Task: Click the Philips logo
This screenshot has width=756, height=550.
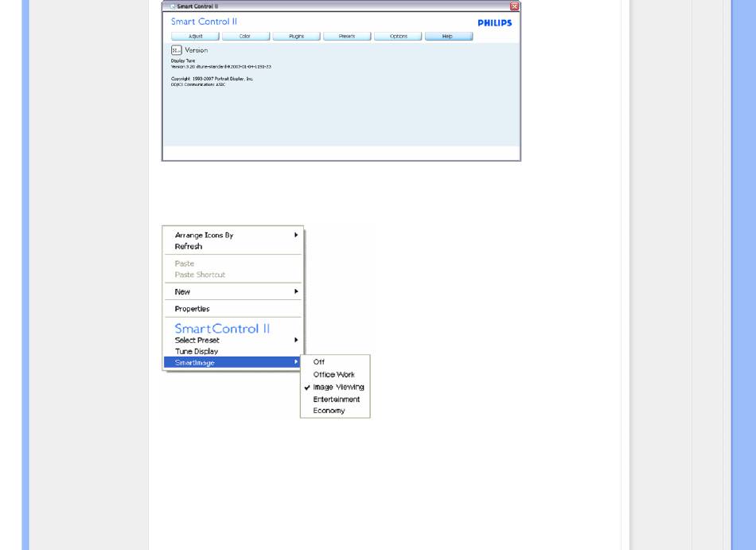Action: pos(495,22)
